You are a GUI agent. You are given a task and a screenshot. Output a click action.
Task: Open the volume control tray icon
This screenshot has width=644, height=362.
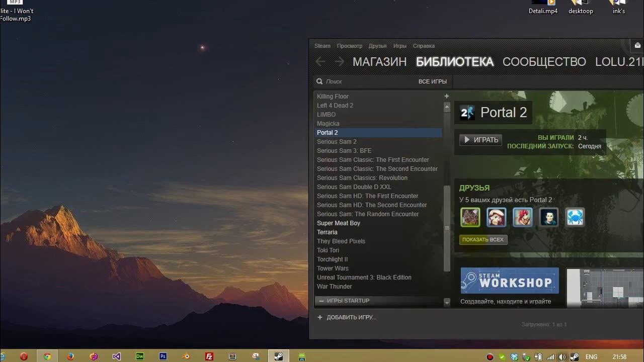562,357
